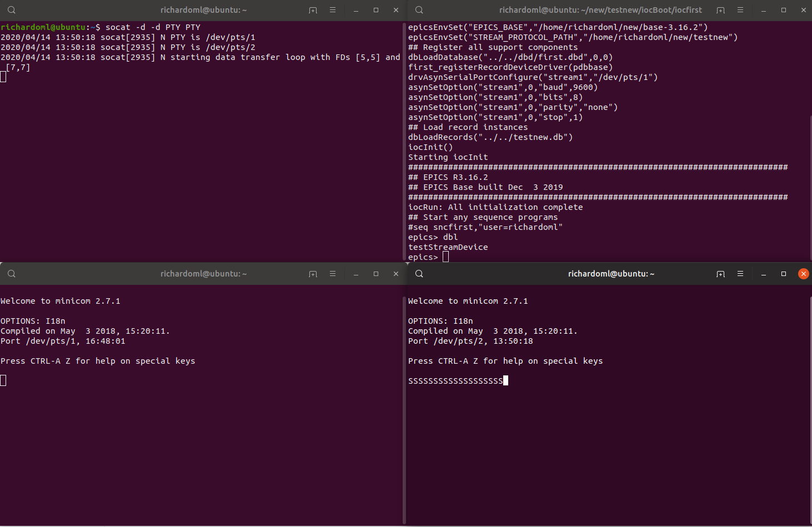Focus the epics> prompt in the IOC terminal
This screenshot has height=527, width=812.
tap(445, 257)
